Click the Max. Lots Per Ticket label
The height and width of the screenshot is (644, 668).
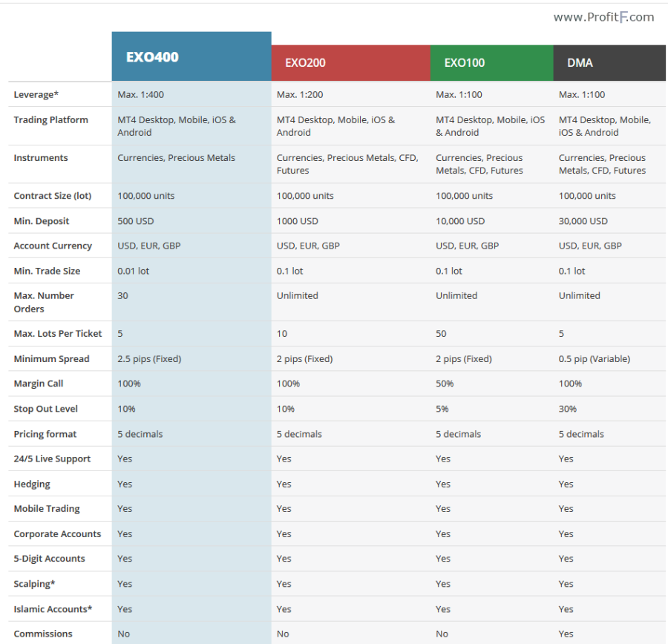tap(58, 334)
